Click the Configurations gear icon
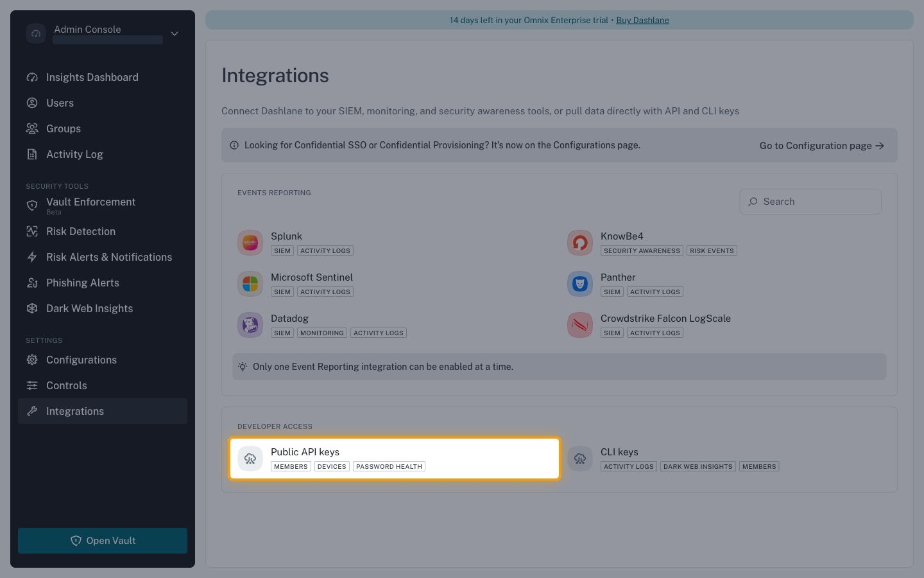This screenshot has height=578, width=924. click(32, 360)
